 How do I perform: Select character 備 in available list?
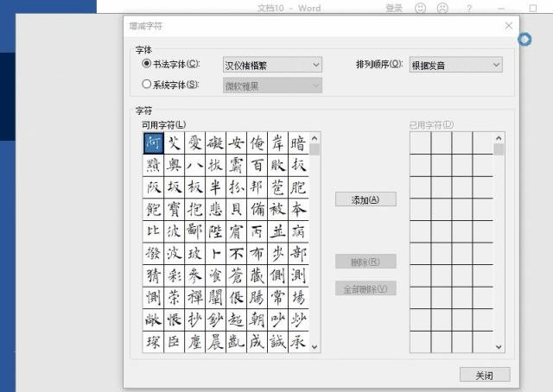(257, 210)
